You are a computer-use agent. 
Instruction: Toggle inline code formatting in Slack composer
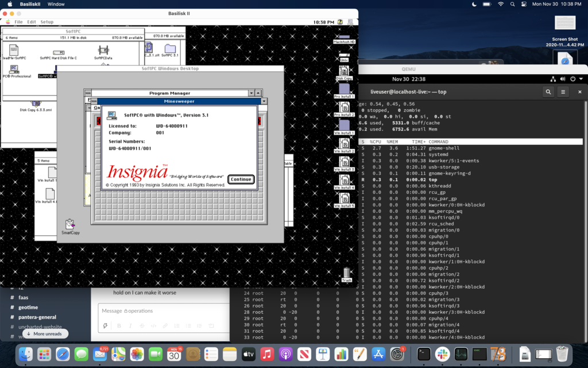point(153,325)
